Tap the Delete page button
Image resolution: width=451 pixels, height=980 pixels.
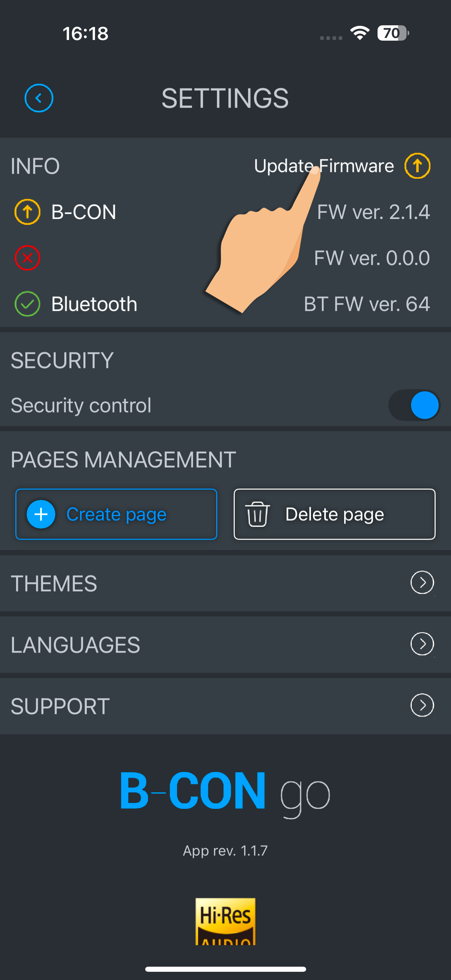(x=334, y=514)
